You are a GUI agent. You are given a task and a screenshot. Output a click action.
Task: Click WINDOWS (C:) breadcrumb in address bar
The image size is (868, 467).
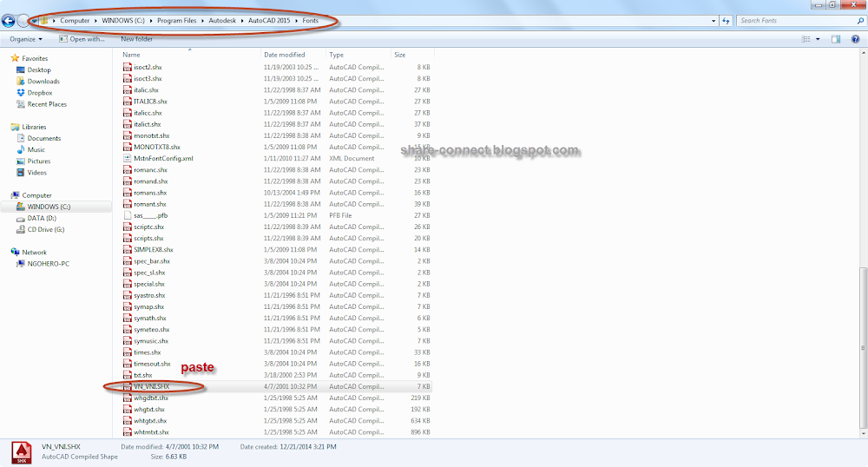coord(123,21)
